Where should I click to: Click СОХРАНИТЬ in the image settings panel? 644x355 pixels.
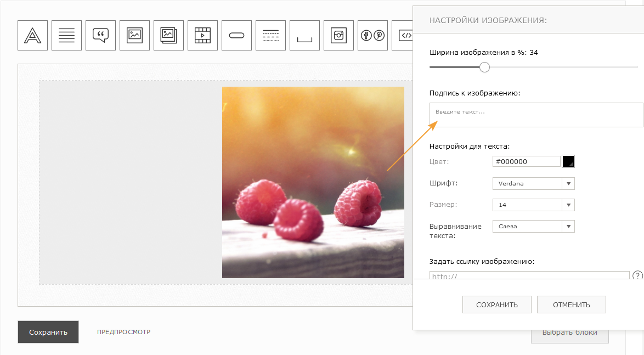497,305
